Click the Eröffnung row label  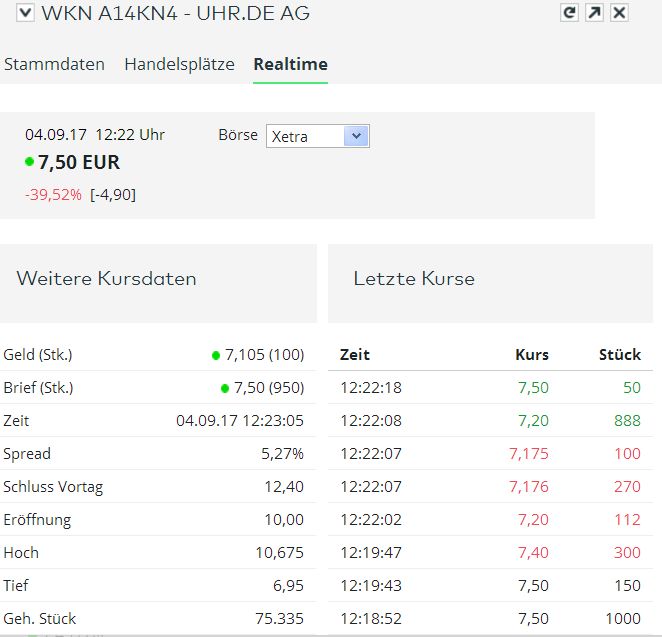coord(37,520)
